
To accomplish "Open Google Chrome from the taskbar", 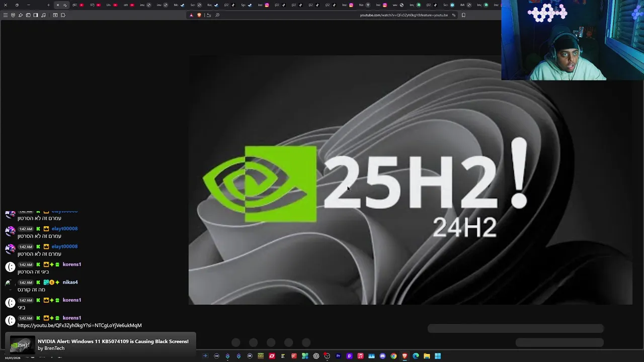I will click(x=393, y=356).
